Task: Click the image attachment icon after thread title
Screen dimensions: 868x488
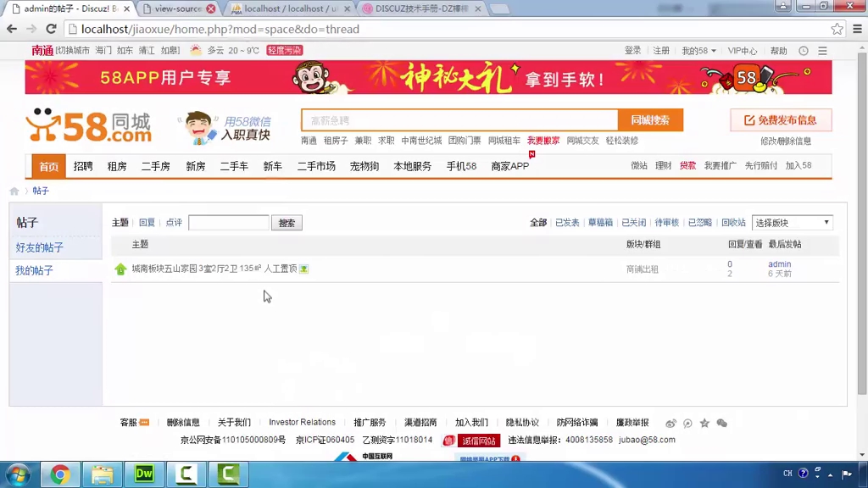Action: (304, 269)
